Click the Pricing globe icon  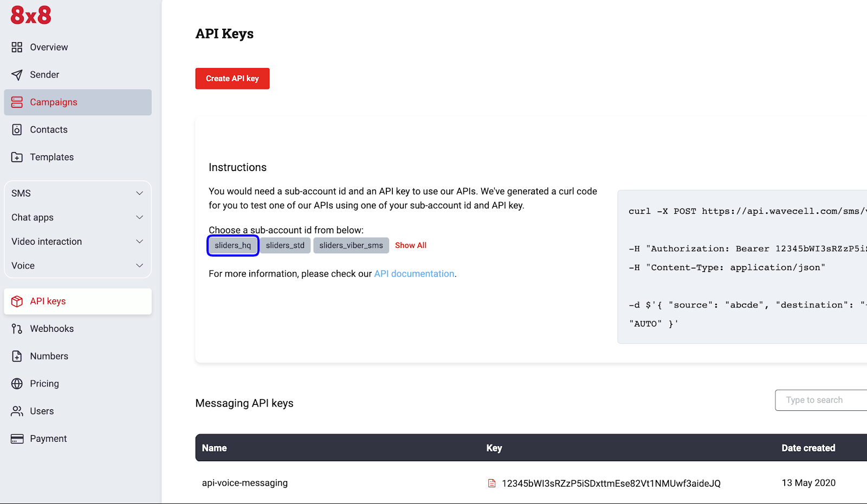click(17, 384)
